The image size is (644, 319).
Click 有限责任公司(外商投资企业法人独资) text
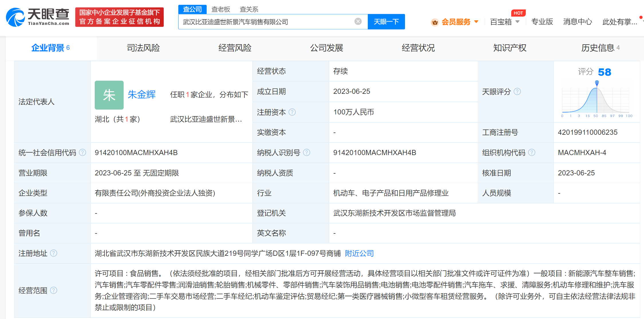tap(155, 193)
